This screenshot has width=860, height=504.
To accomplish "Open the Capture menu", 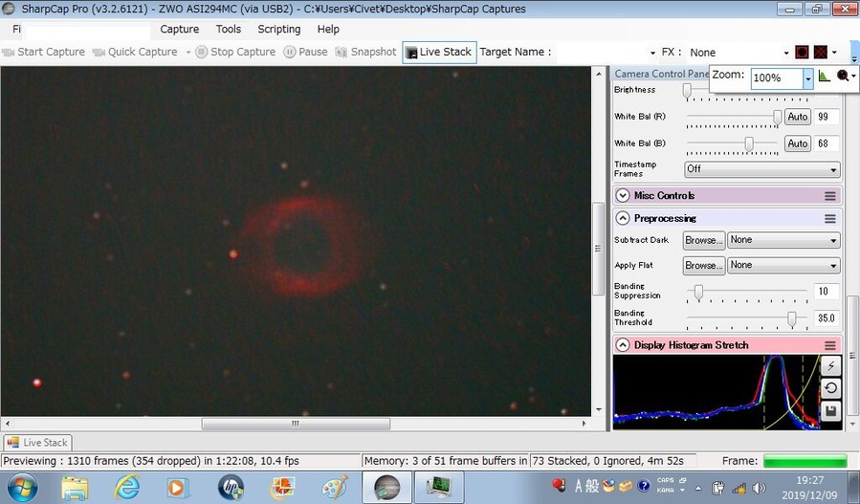I will point(179,30).
